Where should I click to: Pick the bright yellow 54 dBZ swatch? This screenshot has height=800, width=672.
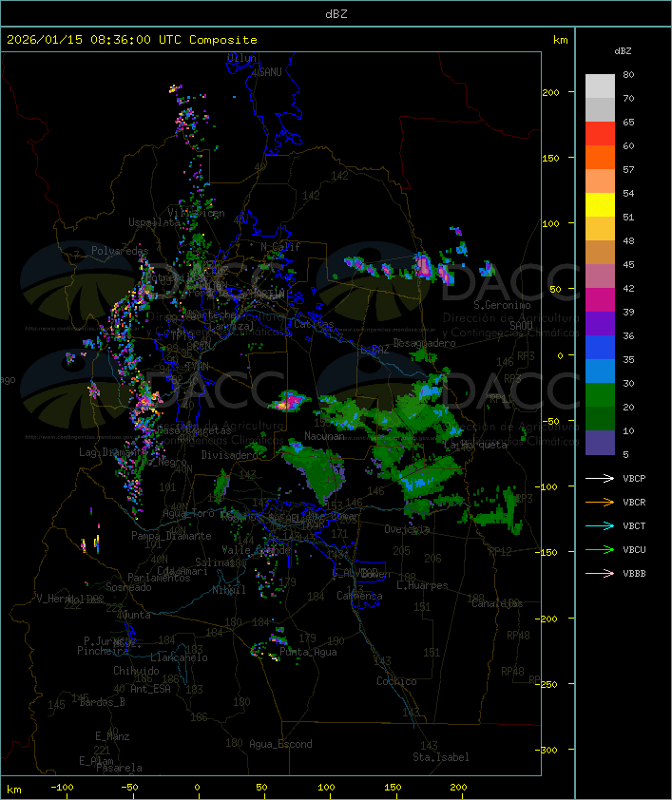point(600,205)
